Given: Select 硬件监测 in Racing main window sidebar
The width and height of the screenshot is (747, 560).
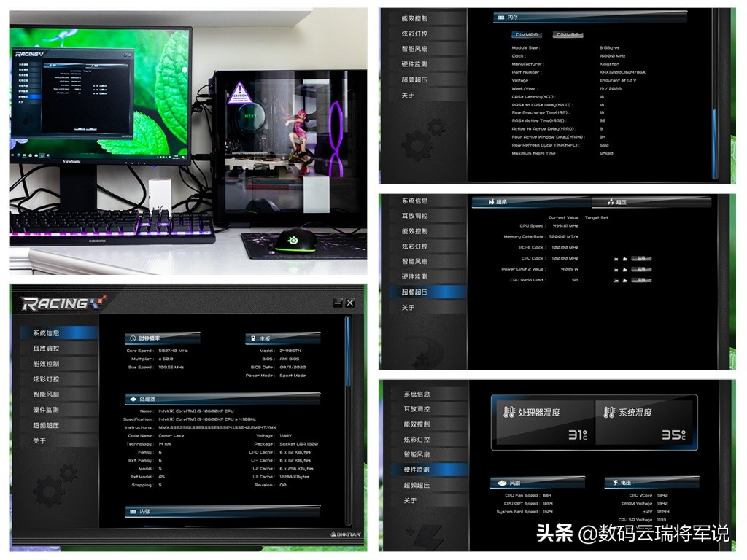Looking at the screenshot, I should (x=59, y=410).
